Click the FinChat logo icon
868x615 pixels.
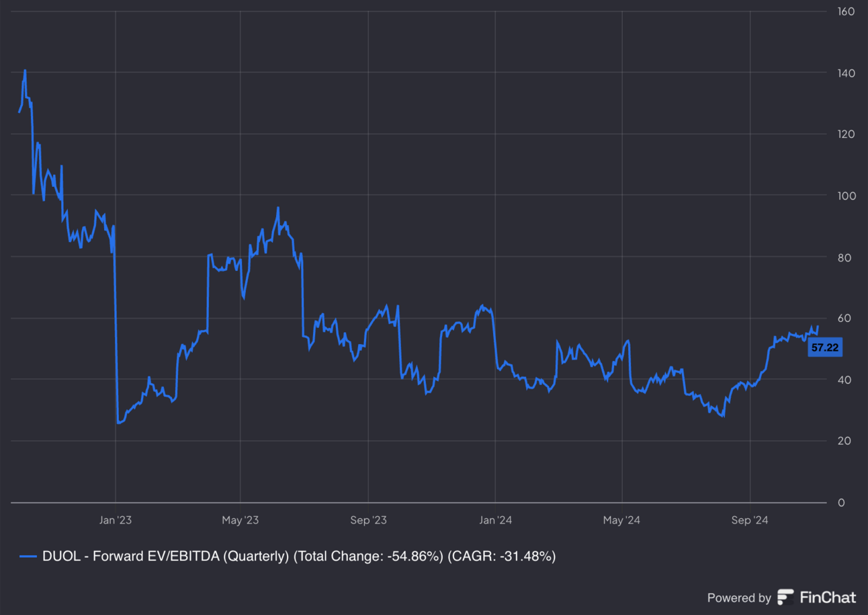[x=785, y=597]
